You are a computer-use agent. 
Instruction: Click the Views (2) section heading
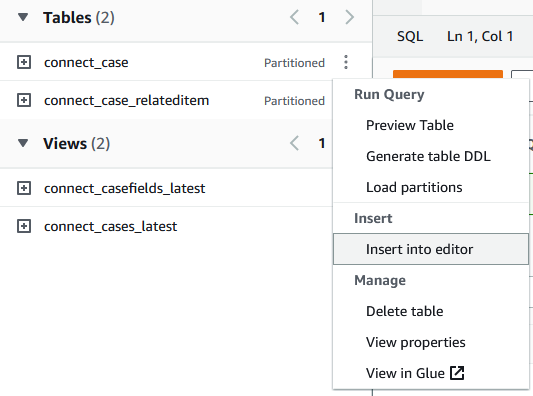click(76, 143)
